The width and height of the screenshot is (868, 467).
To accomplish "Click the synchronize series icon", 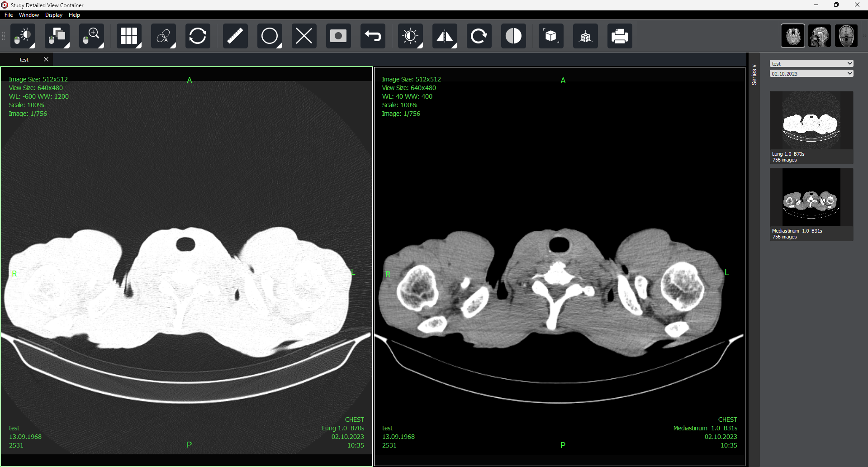I will [198, 36].
